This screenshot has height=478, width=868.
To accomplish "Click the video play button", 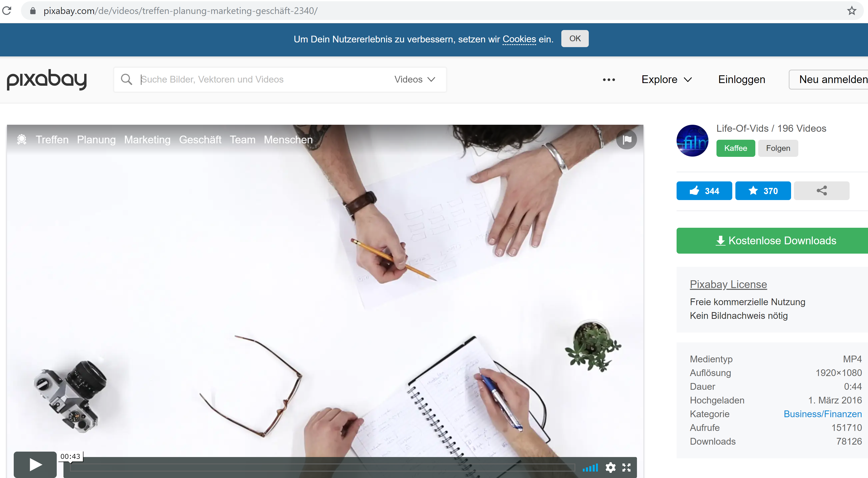I will (x=35, y=465).
